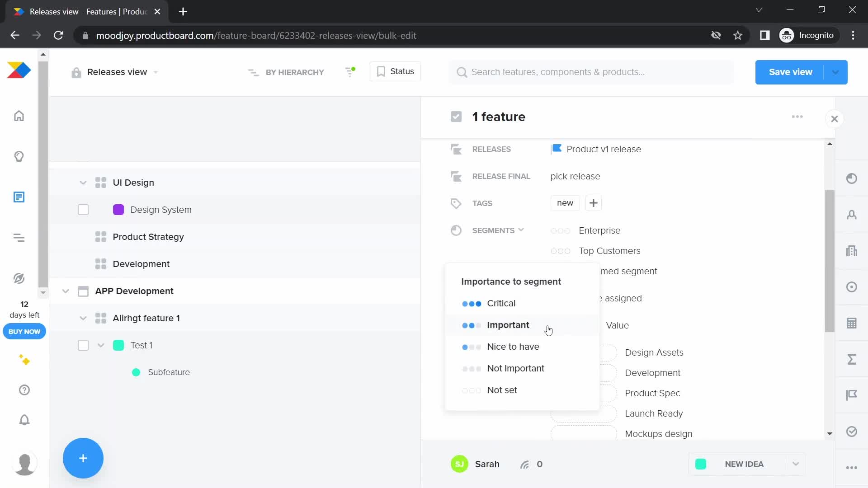Select Important importance to segment
The image size is (868, 488).
pos(508,325)
